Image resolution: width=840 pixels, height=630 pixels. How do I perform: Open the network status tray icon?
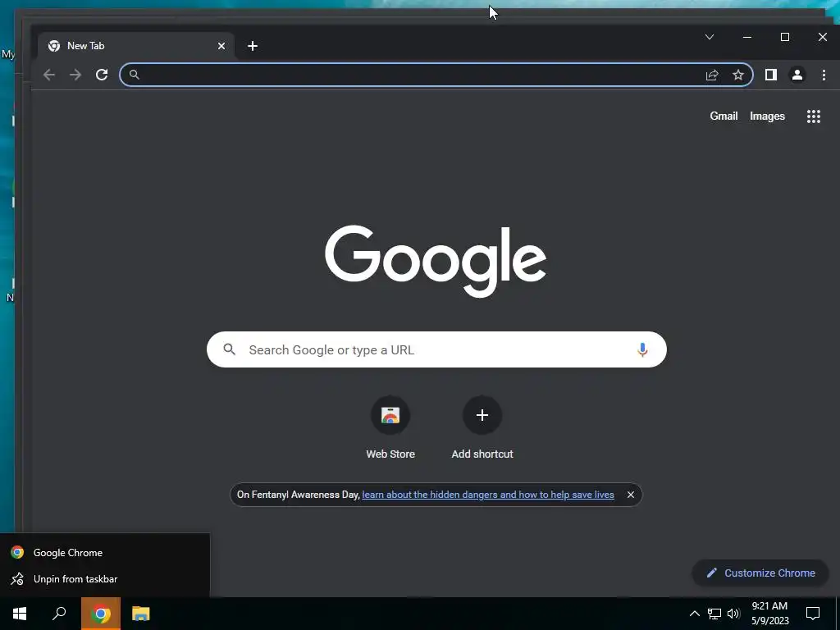pos(714,614)
